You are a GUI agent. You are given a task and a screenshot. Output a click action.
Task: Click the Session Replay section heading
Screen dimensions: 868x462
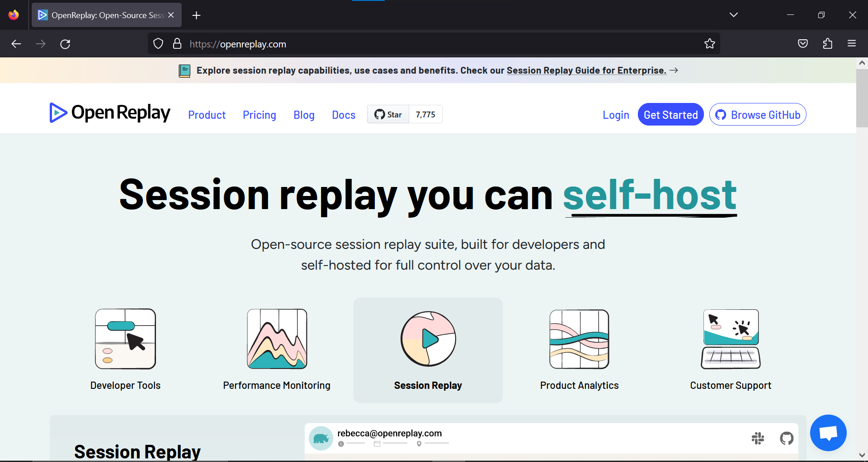tap(137, 452)
